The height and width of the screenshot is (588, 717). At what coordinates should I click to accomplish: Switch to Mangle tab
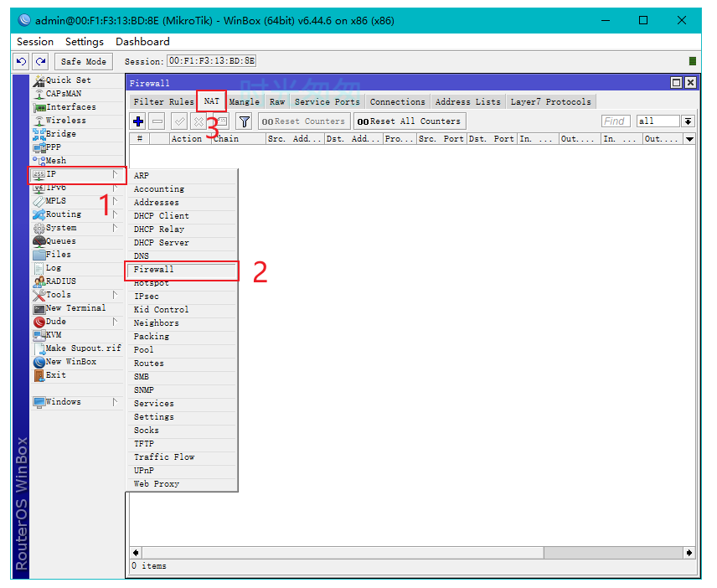pos(245,101)
